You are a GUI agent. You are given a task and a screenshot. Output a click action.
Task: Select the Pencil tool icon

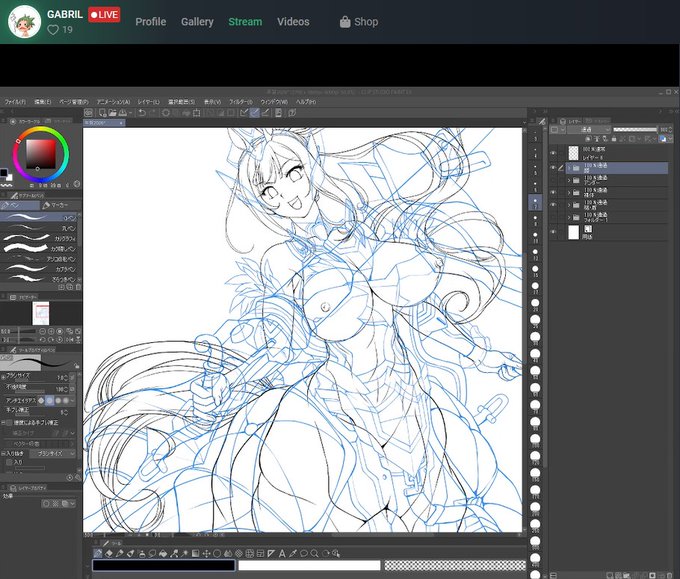(x=120, y=553)
